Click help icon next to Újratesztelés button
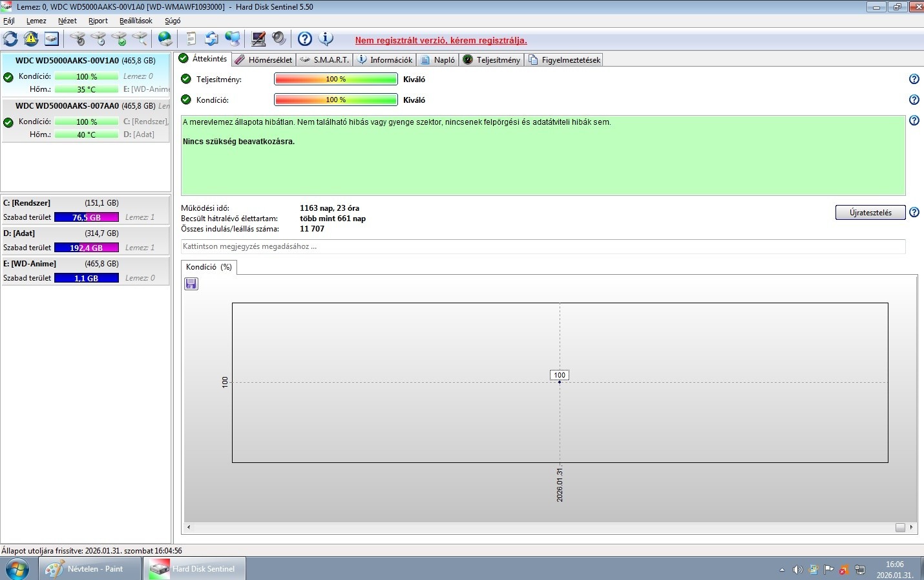The height and width of the screenshot is (580, 924). 914,212
